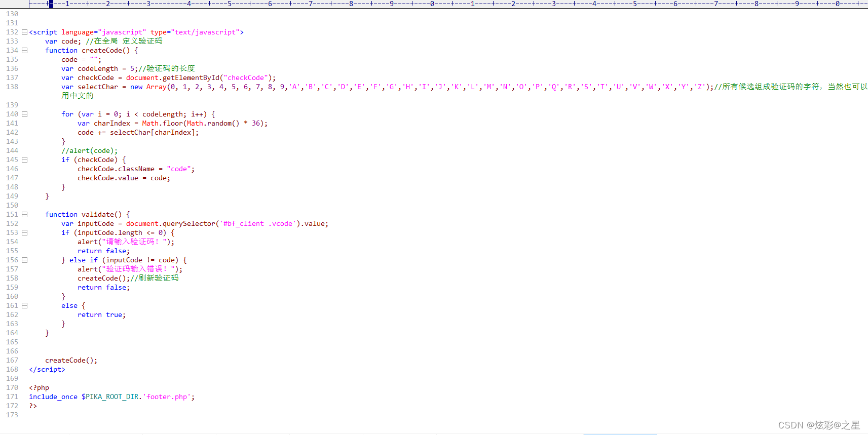Click the "text/javascript" attribute value
Image resolution: width=868 pixels, height=435 pixels.
205,32
